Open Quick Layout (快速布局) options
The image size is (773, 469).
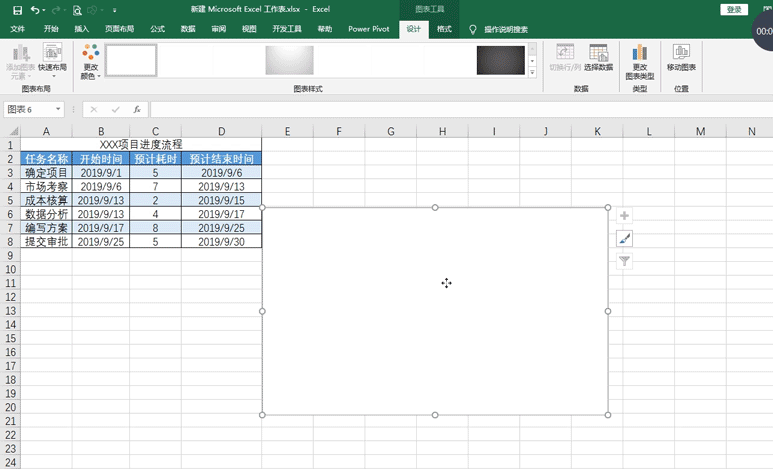pyautogui.click(x=53, y=60)
